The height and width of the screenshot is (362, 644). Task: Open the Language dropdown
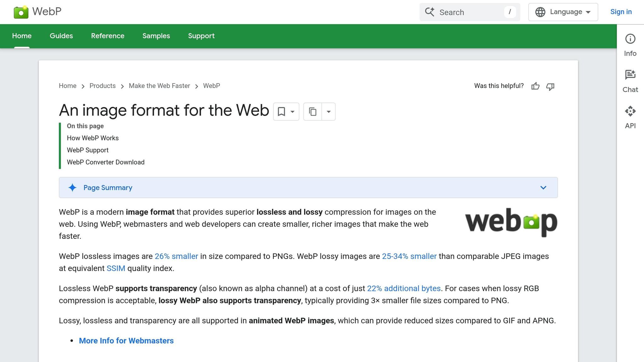pyautogui.click(x=563, y=12)
